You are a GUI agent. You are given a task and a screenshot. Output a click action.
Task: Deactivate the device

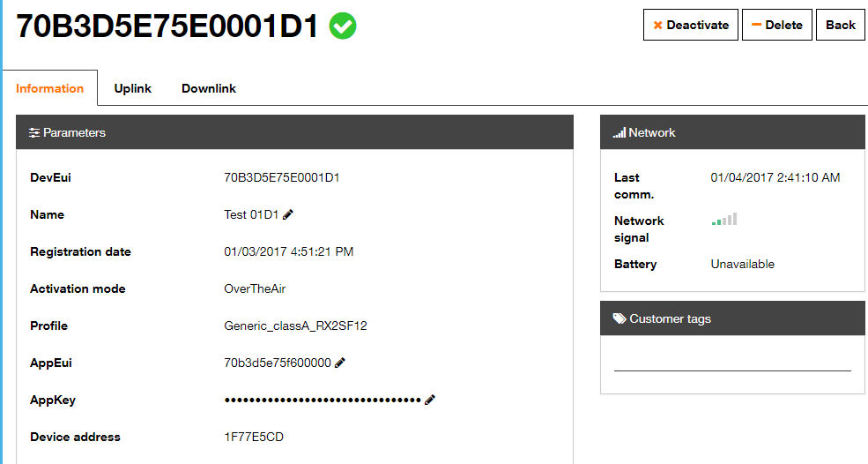coord(690,25)
